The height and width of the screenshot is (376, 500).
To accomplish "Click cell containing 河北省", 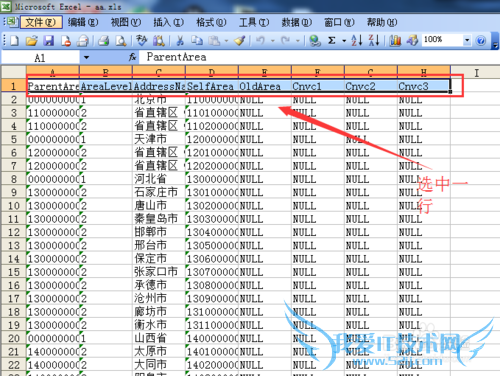I will pyautogui.click(x=159, y=179).
